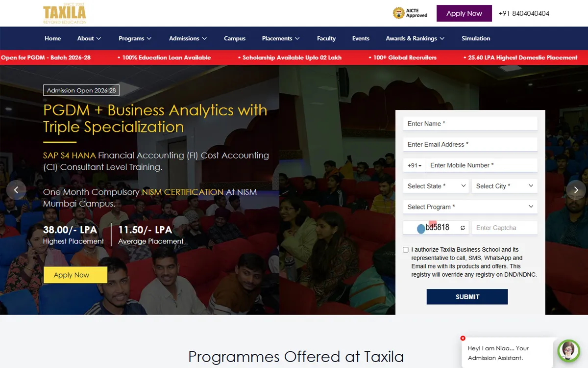Click ticker text 100+ Global Recruiters
The width and height of the screenshot is (588, 368).
[402, 57]
